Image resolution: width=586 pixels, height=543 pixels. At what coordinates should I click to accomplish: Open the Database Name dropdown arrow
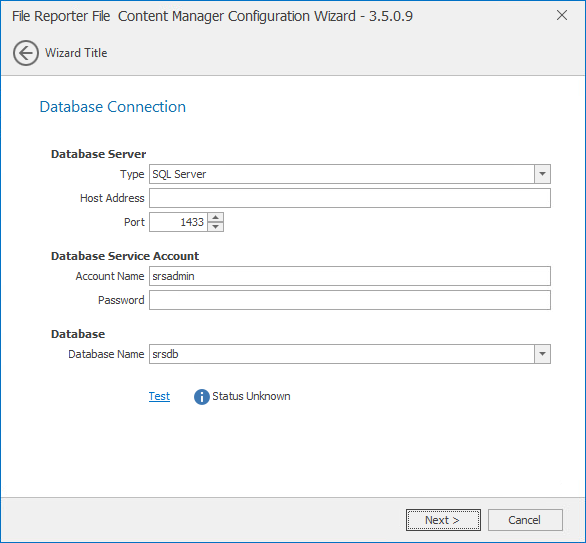pyautogui.click(x=542, y=354)
